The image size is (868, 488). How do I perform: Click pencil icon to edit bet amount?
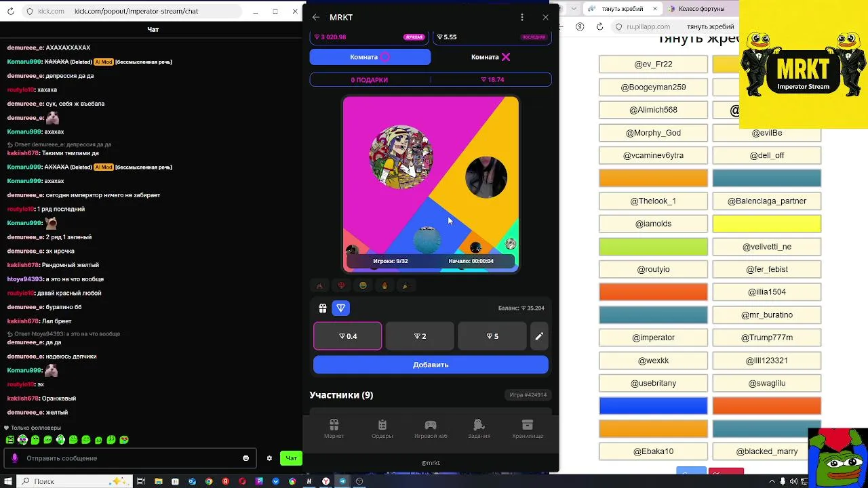539,336
